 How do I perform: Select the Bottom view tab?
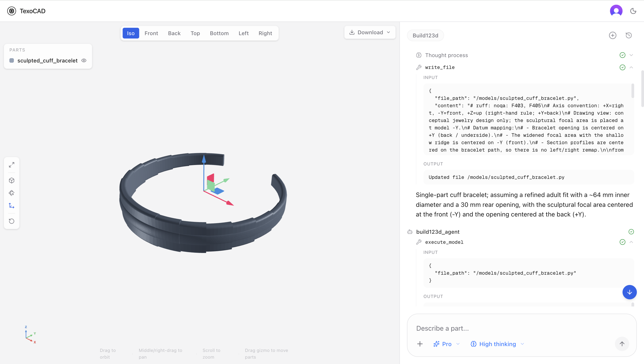219,33
